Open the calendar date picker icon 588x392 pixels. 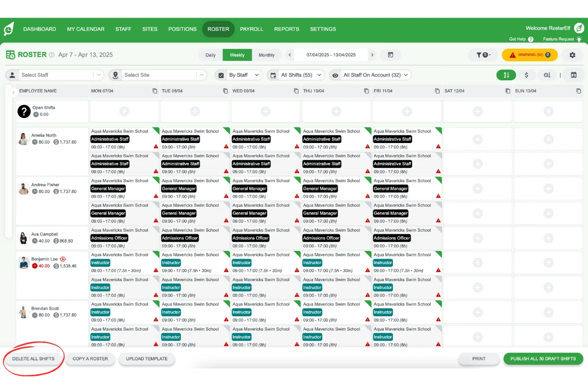[391, 55]
